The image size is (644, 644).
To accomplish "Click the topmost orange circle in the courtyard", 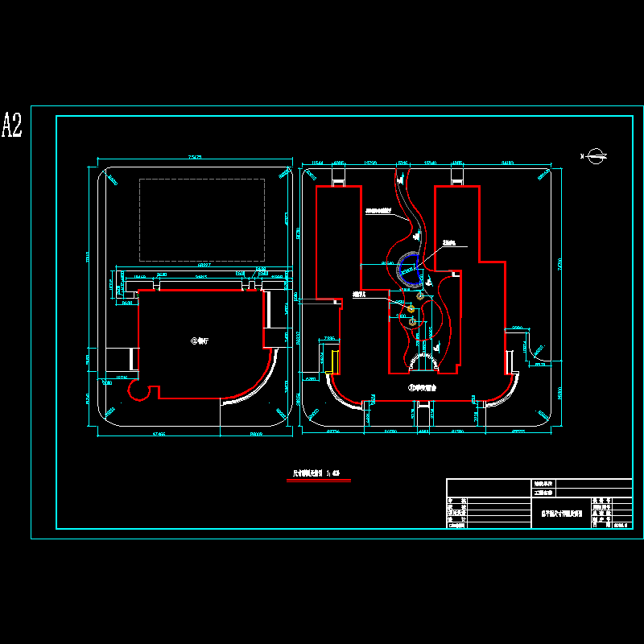I will [420, 296].
